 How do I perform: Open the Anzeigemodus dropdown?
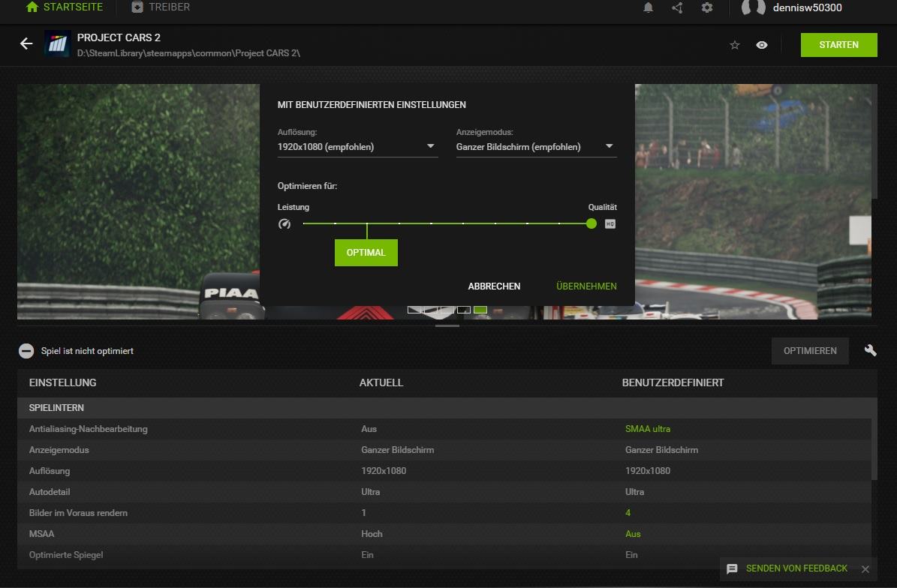tap(536, 147)
